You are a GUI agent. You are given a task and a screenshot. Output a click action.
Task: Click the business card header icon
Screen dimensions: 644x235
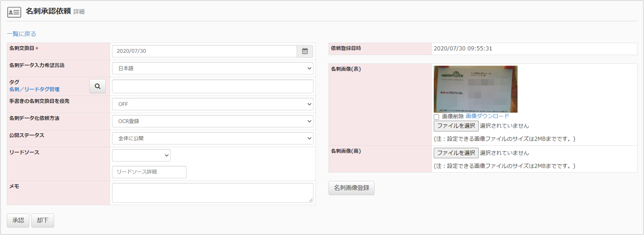14,12
